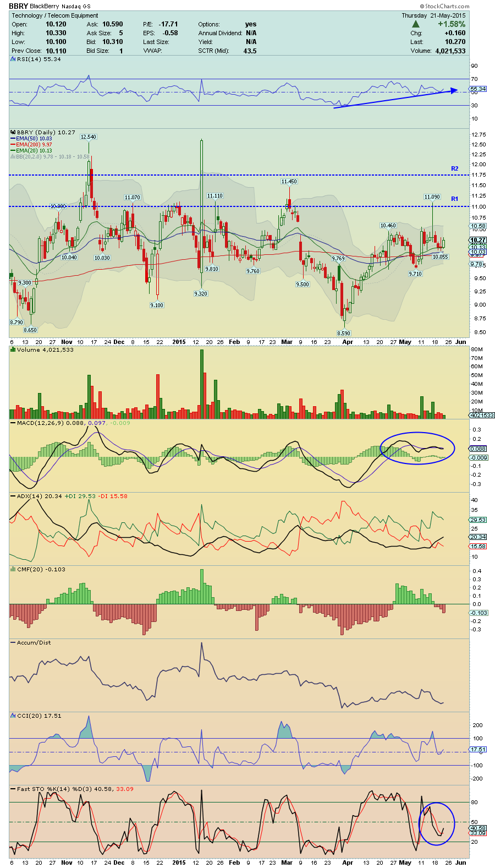
Task: Click the 9.100 December low label
Action: (x=157, y=305)
